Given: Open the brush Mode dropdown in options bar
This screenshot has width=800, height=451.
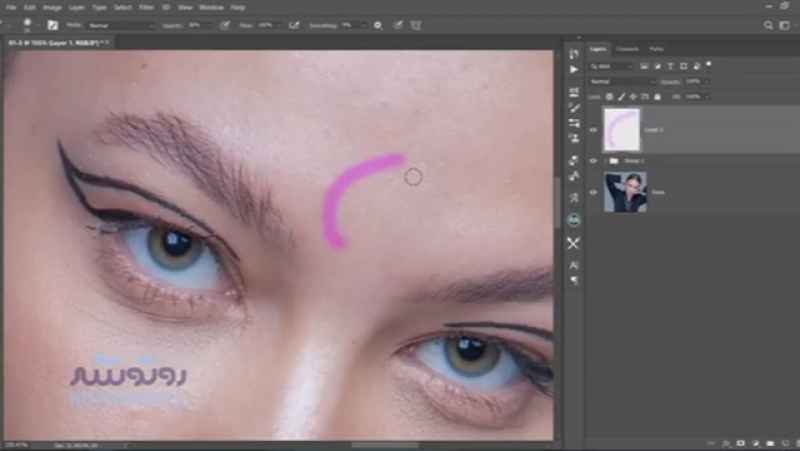Looking at the screenshot, I should coord(122,25).
